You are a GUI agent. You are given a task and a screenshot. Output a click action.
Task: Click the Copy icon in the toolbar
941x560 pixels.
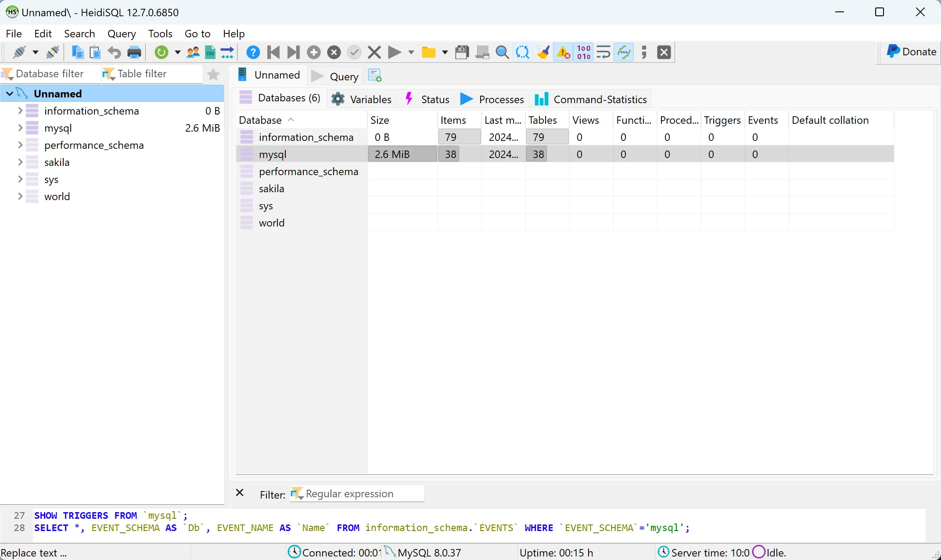coord(78,52)
